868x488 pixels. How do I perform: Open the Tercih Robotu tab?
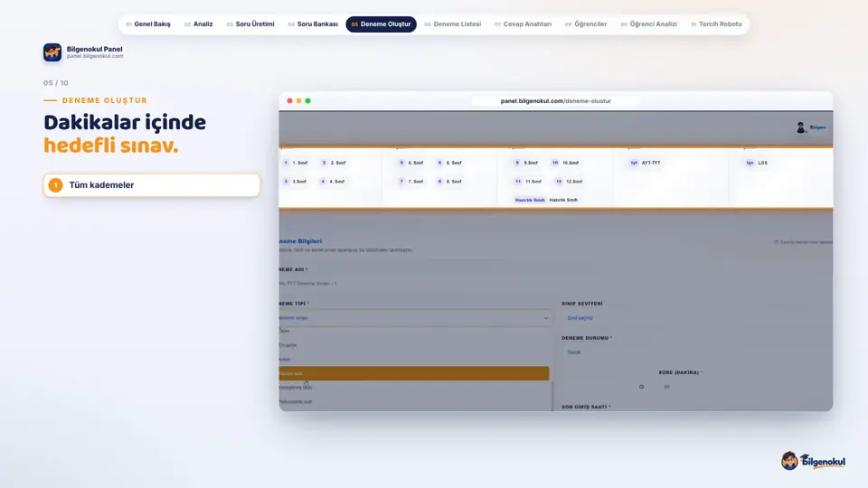(716, 24)
